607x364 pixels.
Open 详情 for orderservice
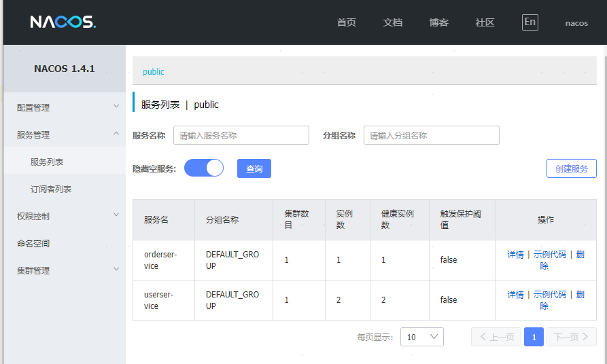(515, 255)
